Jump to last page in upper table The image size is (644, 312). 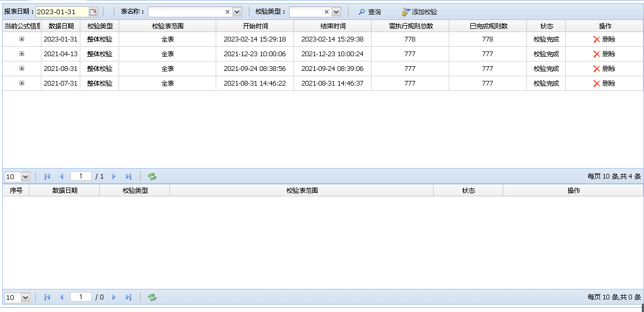[129, 176]
